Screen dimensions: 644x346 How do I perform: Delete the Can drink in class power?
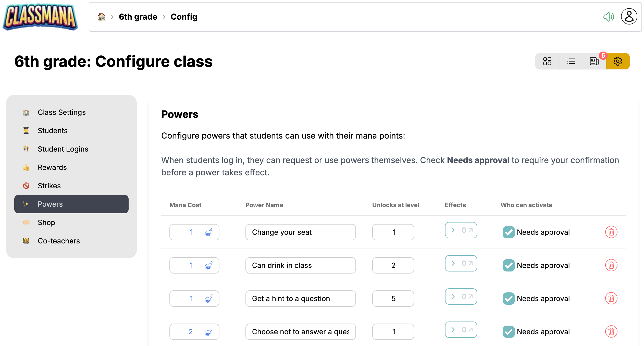pyautogui.click(x=611, y=265)
